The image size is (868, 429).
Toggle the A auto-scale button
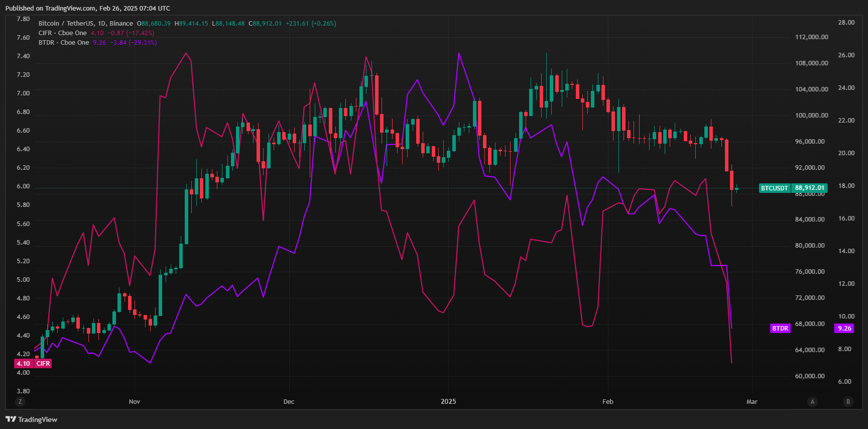point(812,401)
